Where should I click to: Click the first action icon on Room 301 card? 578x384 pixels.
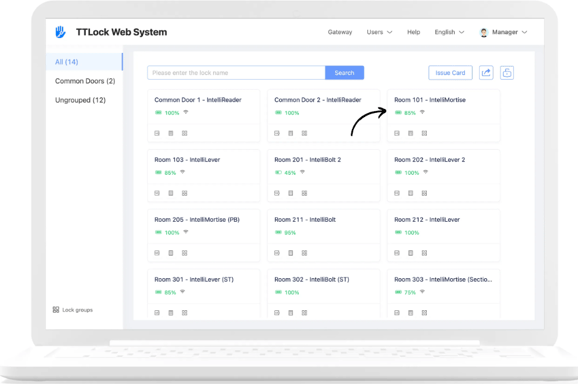click(x=157, y=313)
